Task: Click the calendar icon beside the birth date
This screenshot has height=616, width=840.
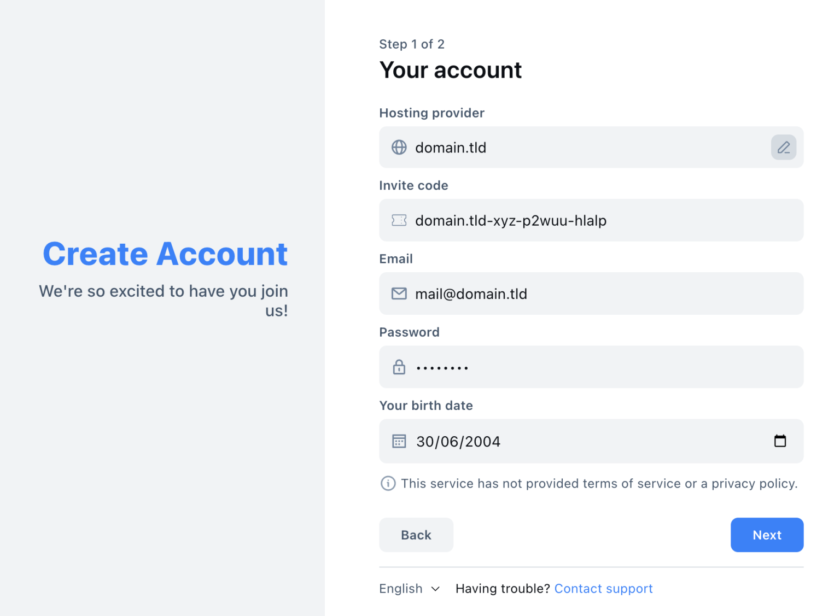Action: [x=400, y=441]
